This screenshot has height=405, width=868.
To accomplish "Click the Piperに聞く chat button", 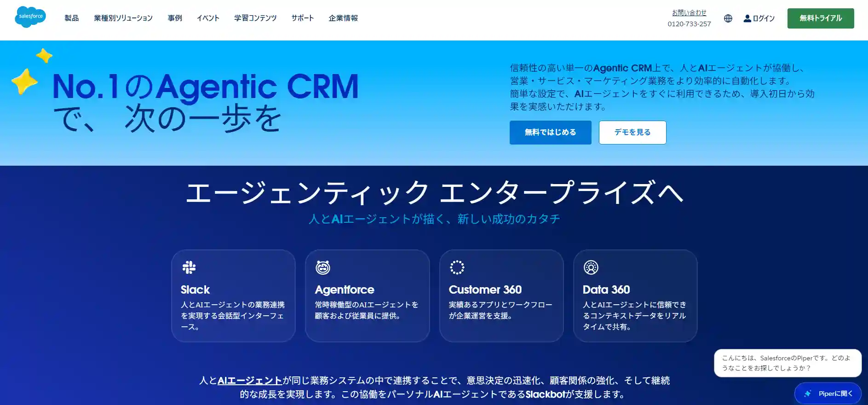I will [x=828, y=393].
